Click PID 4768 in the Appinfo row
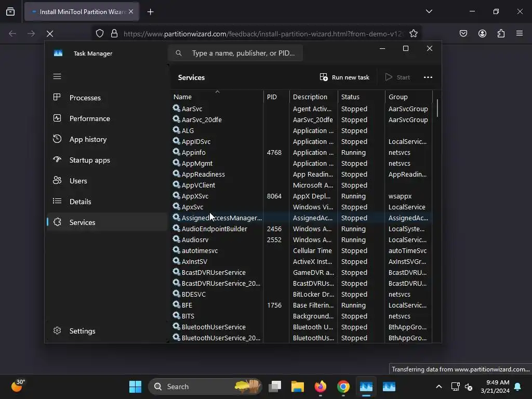Screen dimensions: 532x399 click(274, 152)
